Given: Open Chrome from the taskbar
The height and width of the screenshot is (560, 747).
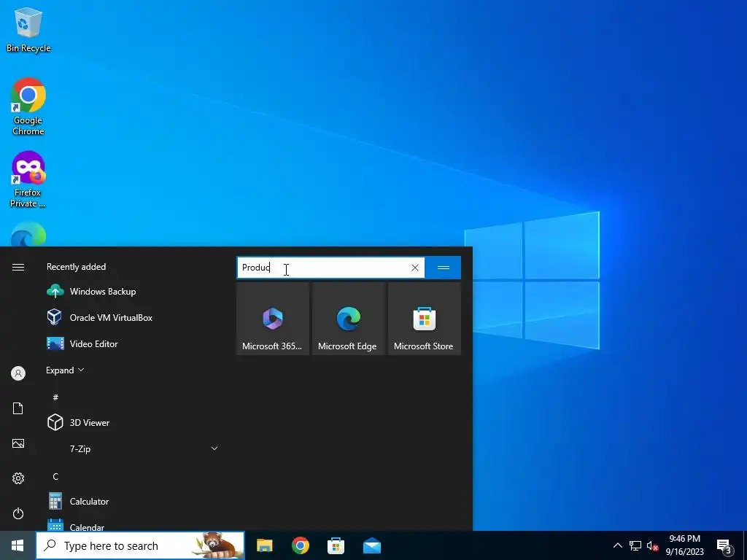Looking at the screenshot, I should [300, 545].
